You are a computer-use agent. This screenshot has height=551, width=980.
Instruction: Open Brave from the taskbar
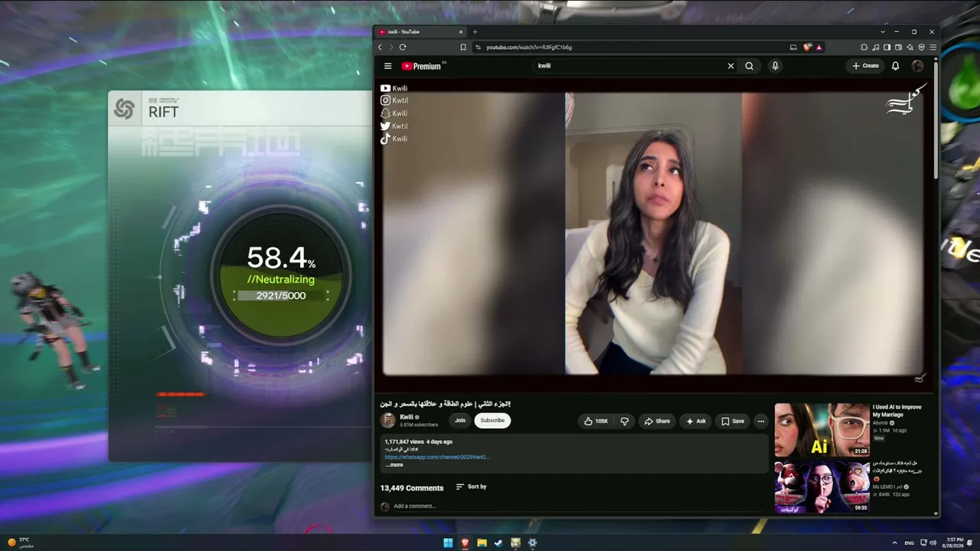(465, 543)
